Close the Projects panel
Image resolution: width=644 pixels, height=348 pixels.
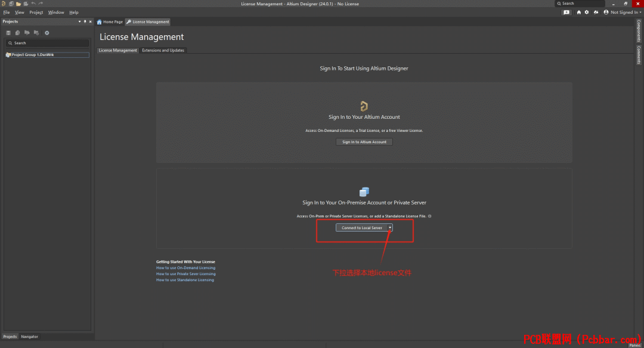[91, 21]
